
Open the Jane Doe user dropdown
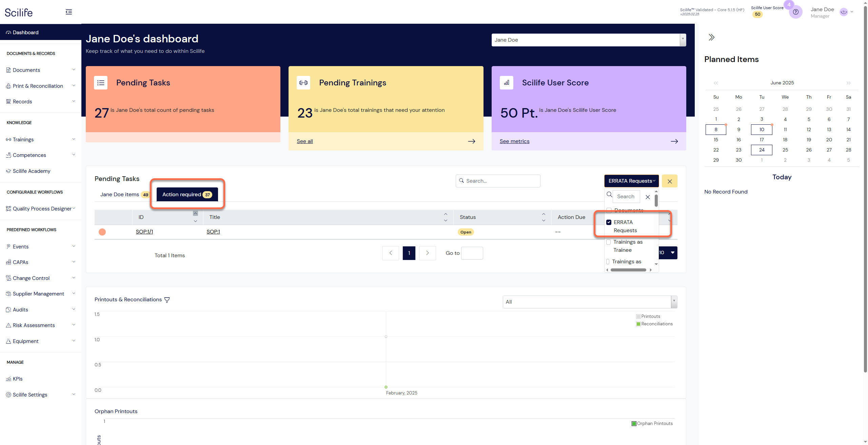coord(589,40)
